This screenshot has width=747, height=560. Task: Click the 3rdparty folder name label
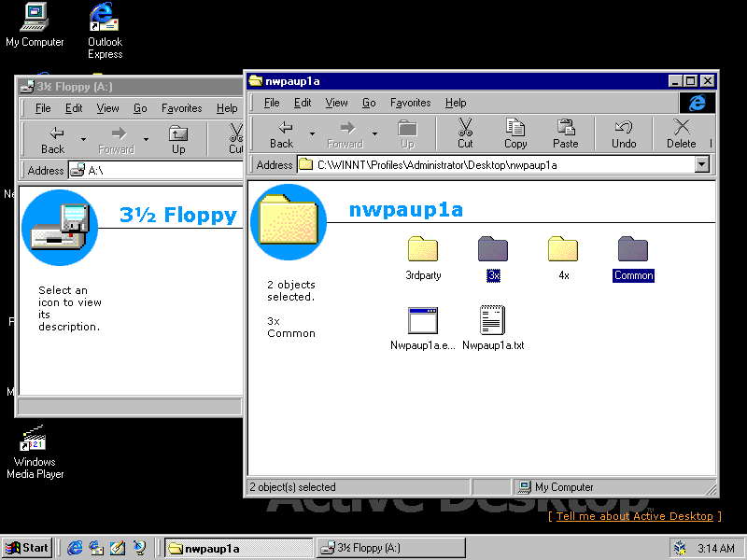(x=423, y=275)
